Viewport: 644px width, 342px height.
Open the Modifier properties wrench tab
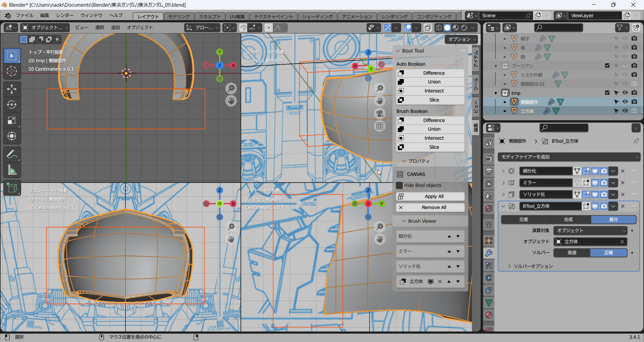(x=489, y=253)
